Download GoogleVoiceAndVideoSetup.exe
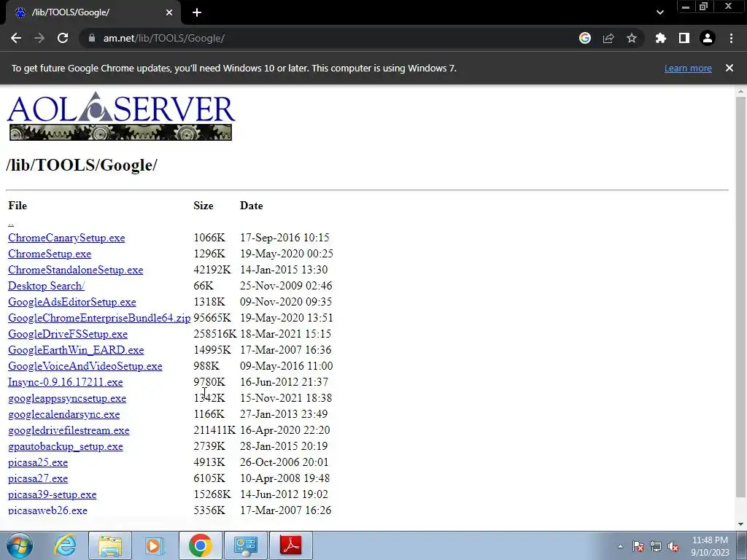 pyautogui.click(x=85, y=366)
